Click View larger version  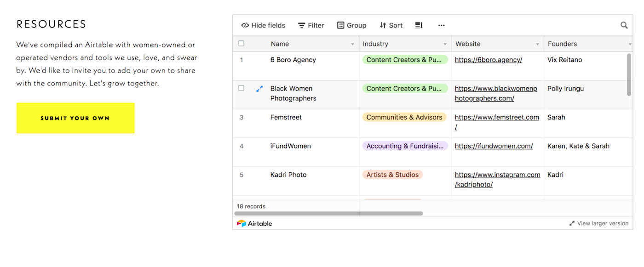point(598,223)
